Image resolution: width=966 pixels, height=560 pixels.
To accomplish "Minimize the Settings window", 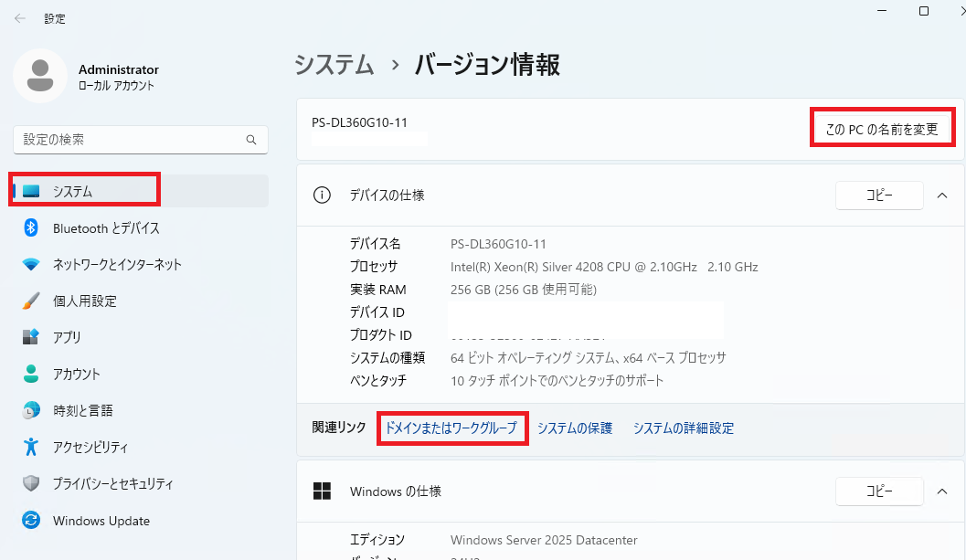I will (x=882, y=10).
